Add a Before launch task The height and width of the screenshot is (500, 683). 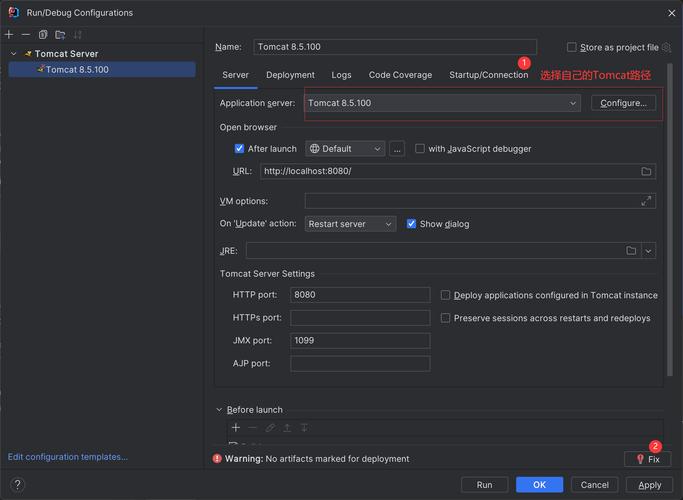click(x=236, y=428)
